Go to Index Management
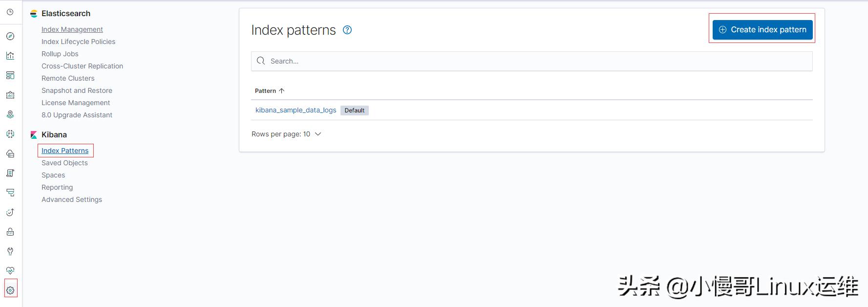The height and width of the screenshot is (307, 868). (x=72, y=29)
